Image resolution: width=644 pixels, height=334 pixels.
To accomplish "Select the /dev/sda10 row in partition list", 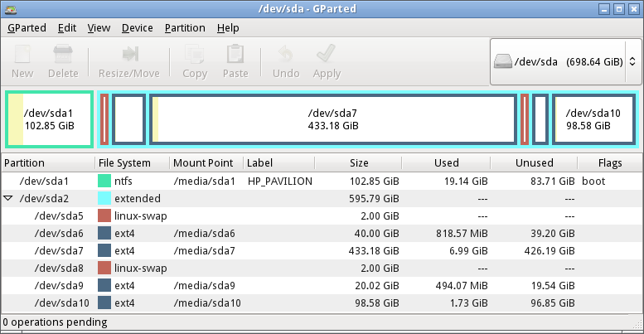I will (x=322, y=303).
